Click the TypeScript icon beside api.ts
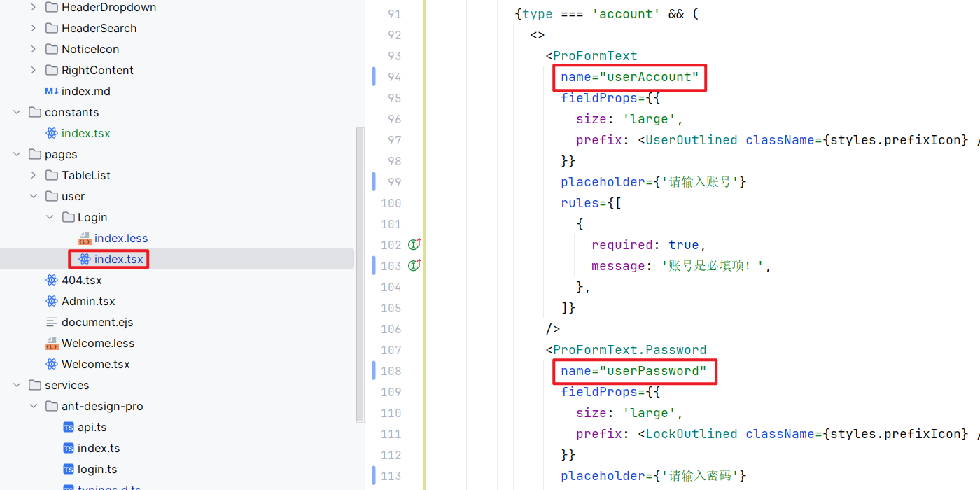This screenshot has width=980, height=490. pos(68,427)
